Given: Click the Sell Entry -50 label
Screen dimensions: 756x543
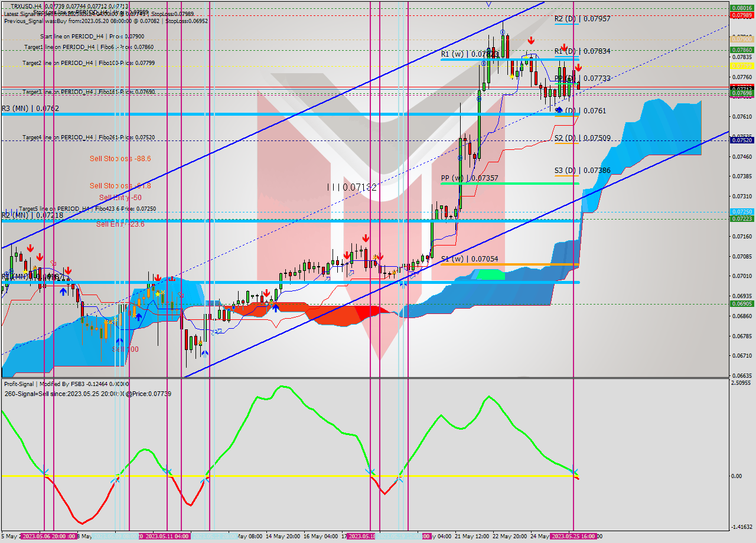Looking at the screenshot, I should coord(120,197).
